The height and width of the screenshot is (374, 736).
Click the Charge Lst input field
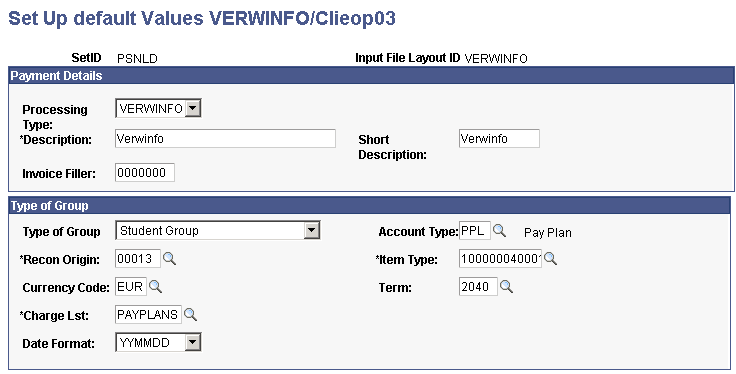click(x=148, y=314)
